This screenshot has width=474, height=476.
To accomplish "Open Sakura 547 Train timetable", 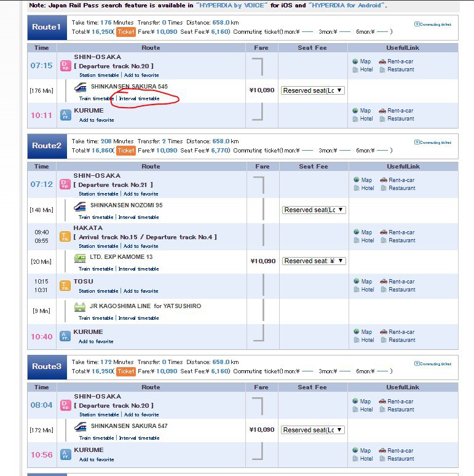I will point(97,438).
